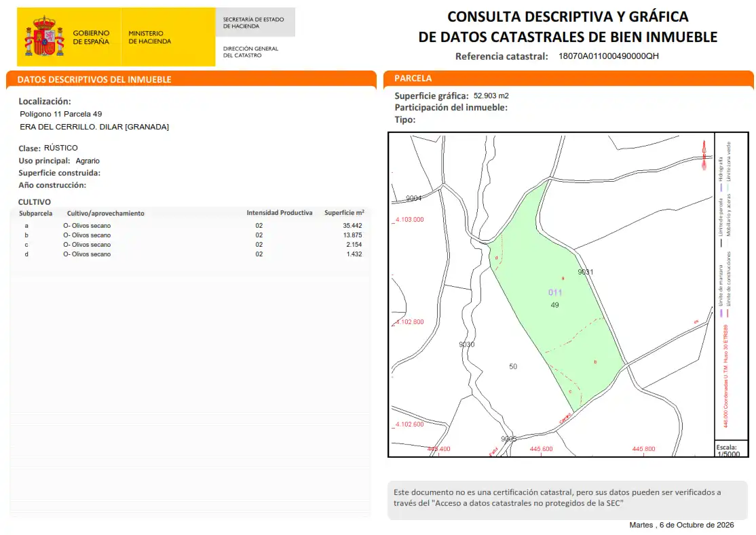Screen dimensions: 756x535
Task: Select cadastral reference 18070A011000490000QH
Action: pyautogui.click(x=609, y=56)
